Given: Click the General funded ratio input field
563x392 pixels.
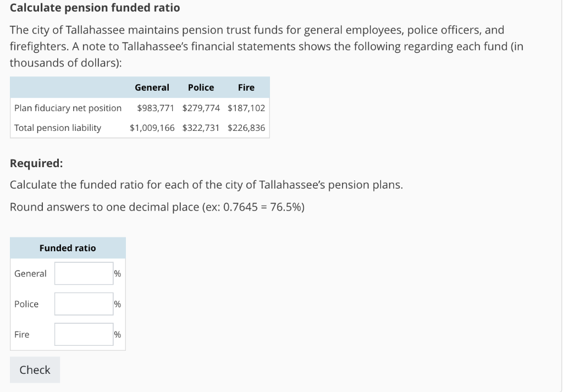Looking at the screenshot, I should point(83,273).
